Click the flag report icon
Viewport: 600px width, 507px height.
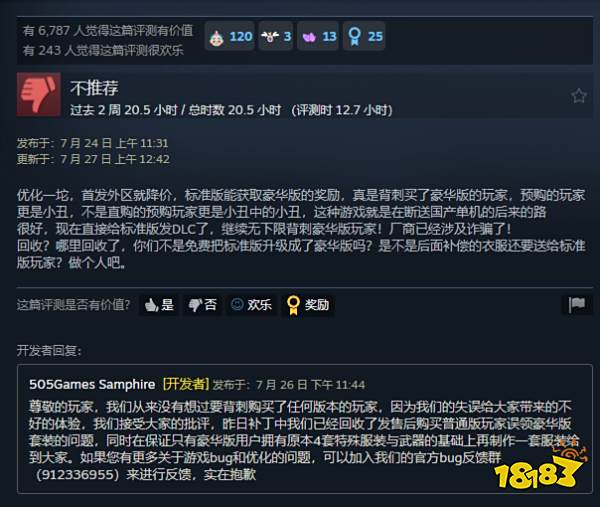(x=577, y=305)
